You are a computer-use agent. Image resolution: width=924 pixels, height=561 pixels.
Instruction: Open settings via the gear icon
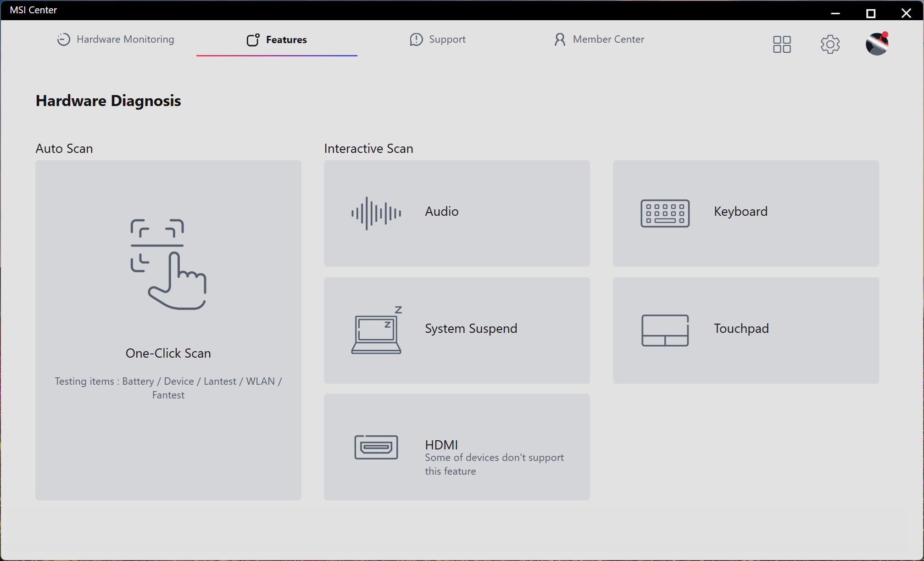coord(830,44)
